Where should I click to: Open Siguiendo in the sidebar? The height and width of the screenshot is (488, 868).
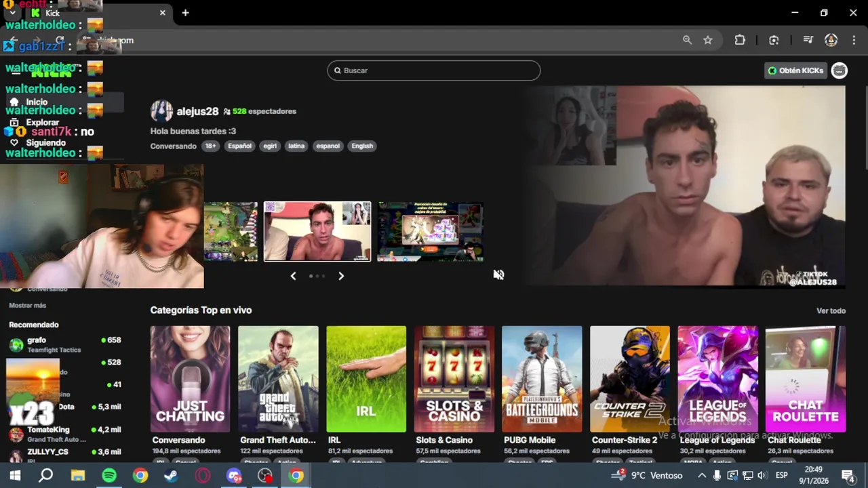45,143
